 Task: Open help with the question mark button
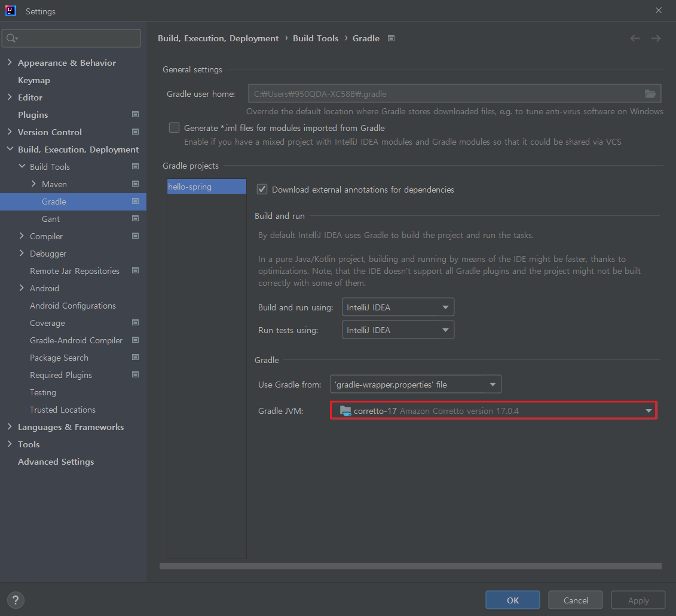point(16,600)
